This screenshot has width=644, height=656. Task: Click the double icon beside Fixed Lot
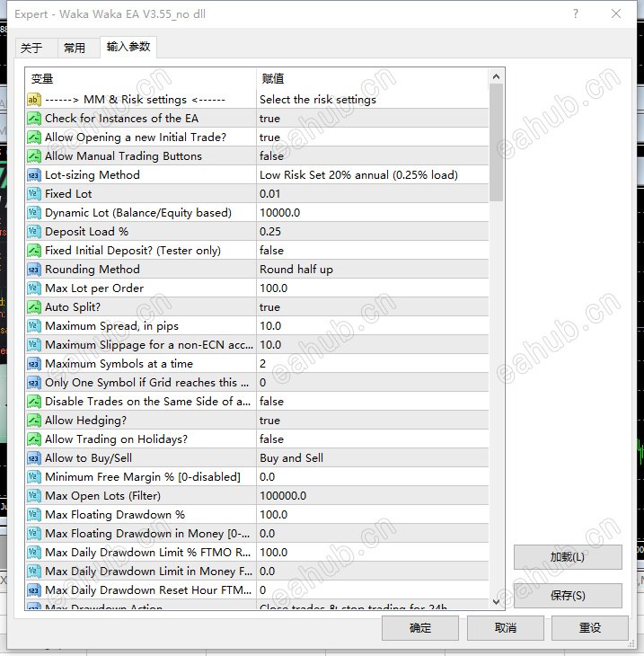[x=34, y=194]
